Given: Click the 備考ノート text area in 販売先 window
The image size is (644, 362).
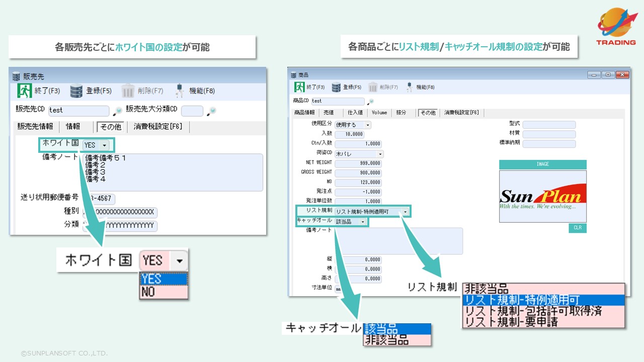Looking at the screenshot, I should point(173,172).
